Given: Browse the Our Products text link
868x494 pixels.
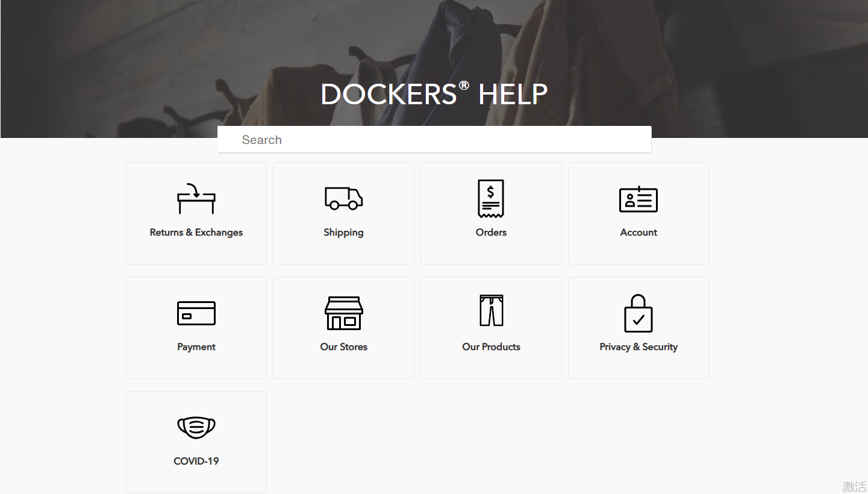Looking at the screenshot, I should (491, 347).
